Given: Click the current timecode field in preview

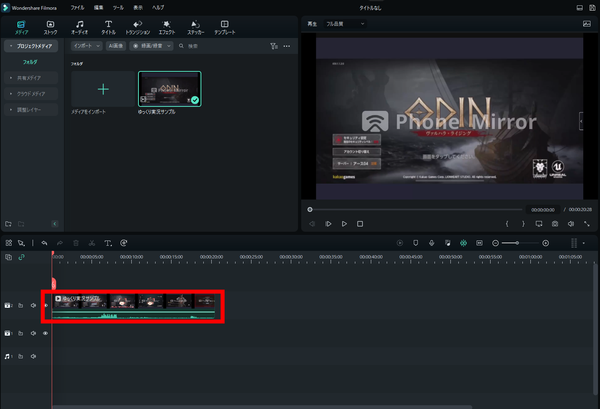Looking at the screenshot, I should click(x=543, y=210).
